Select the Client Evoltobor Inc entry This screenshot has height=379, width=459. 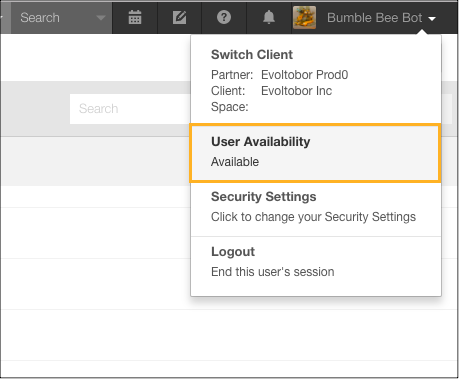[x=271, y=91]
